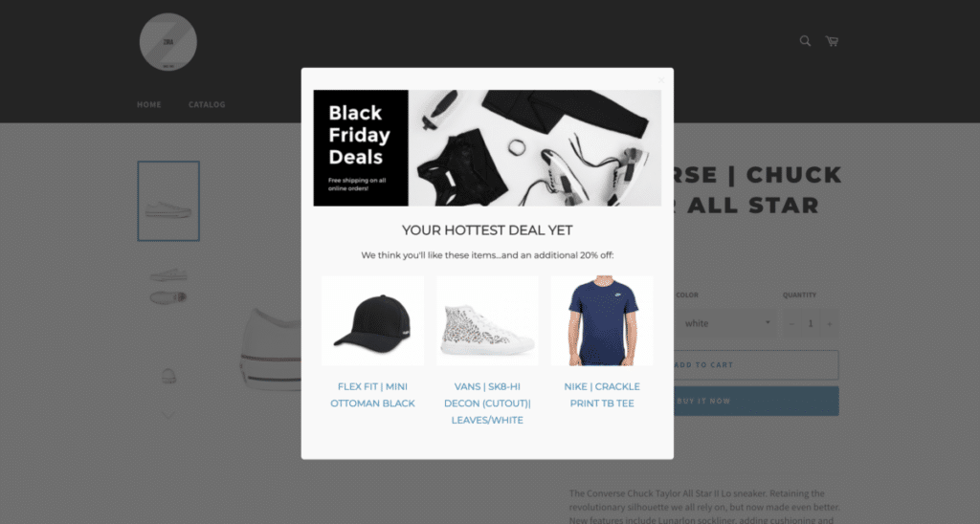Click the black cap product image
Screen dimensions: 980x524
click(372, 321)
